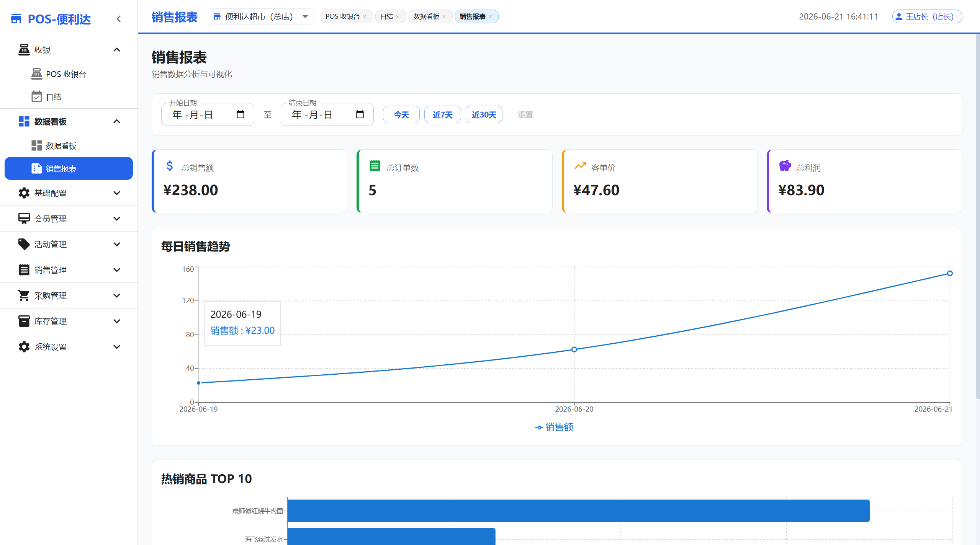980x545 pixels.
Task: Close the 数据看板 tab
Action: tap(444, 17)
